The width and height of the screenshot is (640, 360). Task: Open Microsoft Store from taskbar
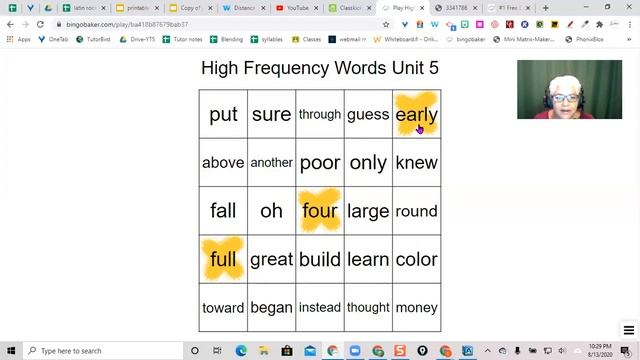click(x=287, y=351)
